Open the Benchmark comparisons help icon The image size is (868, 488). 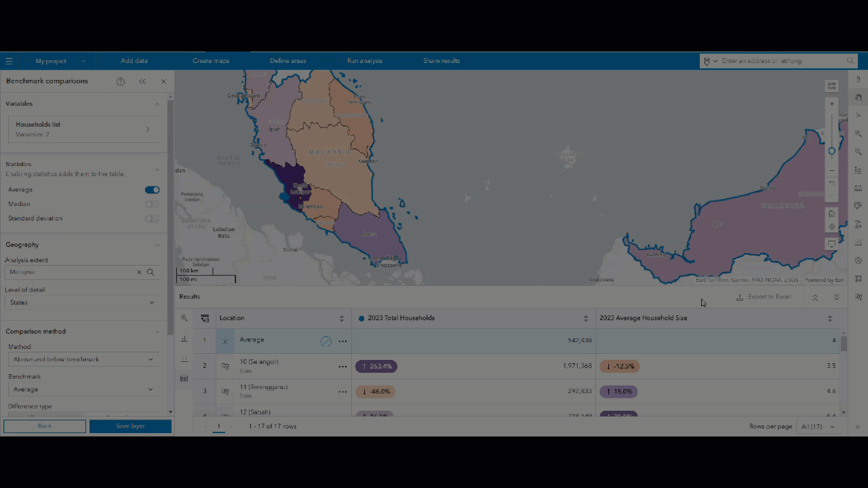click(x=120, y=81)
